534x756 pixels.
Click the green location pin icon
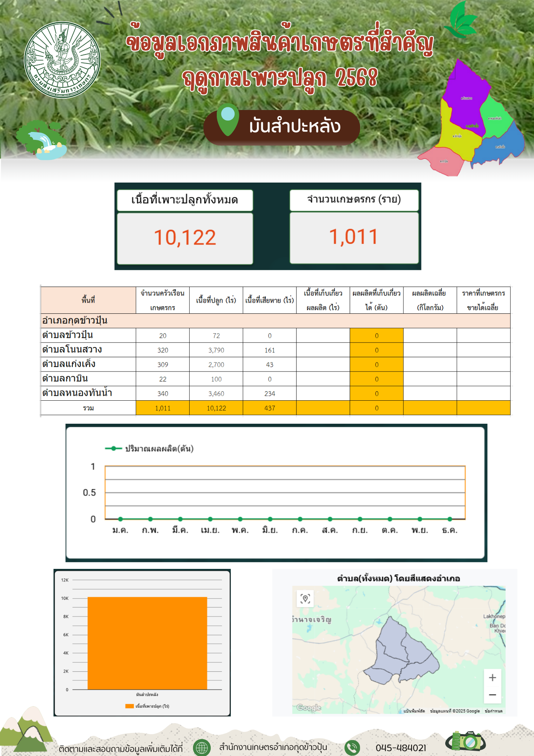pos(228,119)
